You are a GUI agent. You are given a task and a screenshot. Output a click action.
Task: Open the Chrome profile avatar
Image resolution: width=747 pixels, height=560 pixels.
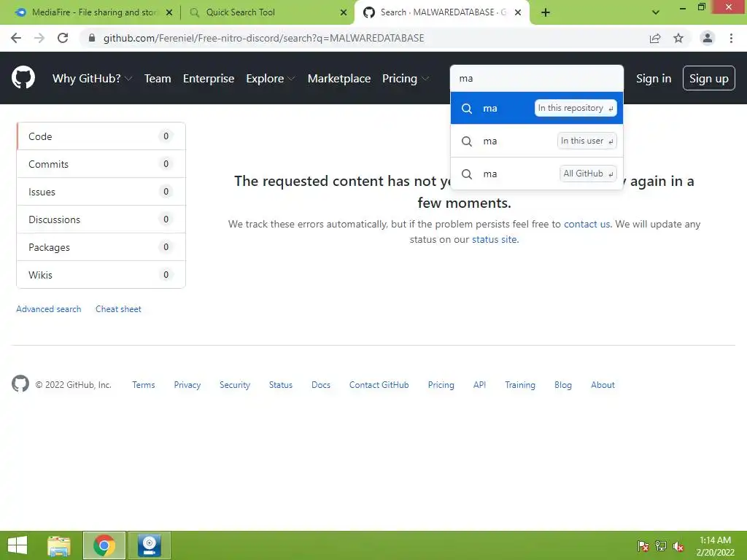(x=708, y=38)
